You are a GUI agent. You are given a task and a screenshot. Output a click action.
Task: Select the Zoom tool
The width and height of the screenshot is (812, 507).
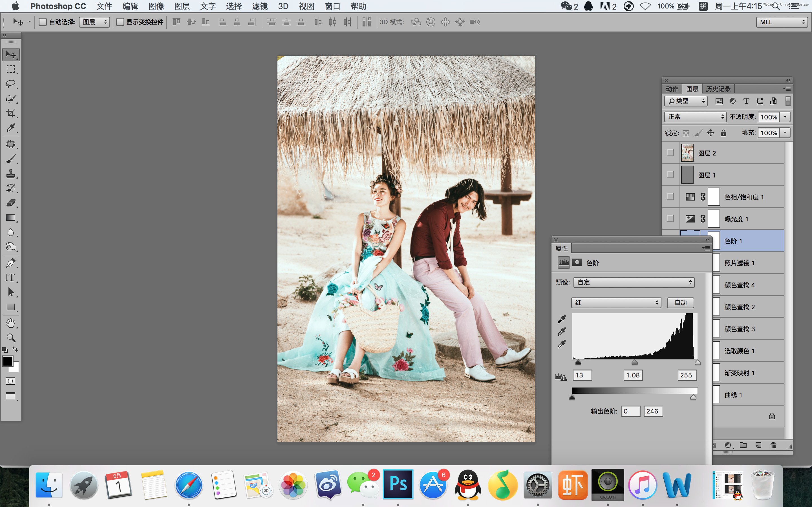[x=11, y=338]
